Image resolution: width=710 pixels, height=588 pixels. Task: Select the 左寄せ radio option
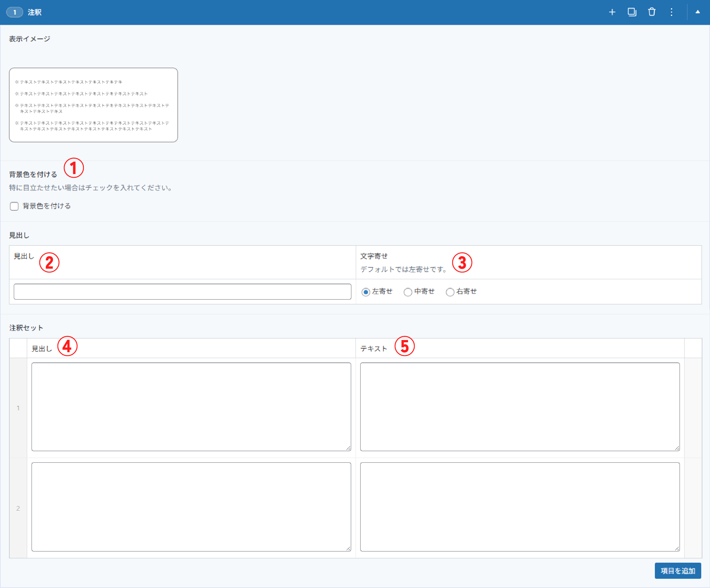pyautogui.click(x=365, y=292)
